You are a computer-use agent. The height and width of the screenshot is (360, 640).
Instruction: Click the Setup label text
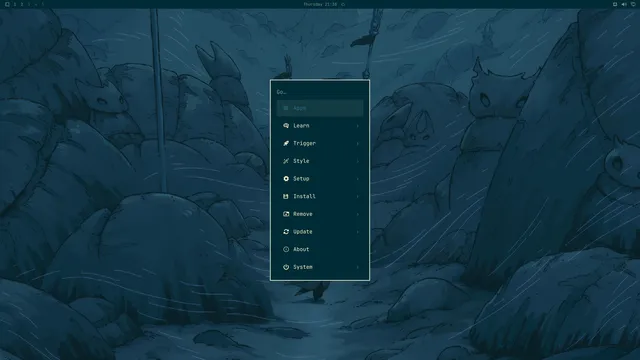pyautogui.click(x=301, y=179)
